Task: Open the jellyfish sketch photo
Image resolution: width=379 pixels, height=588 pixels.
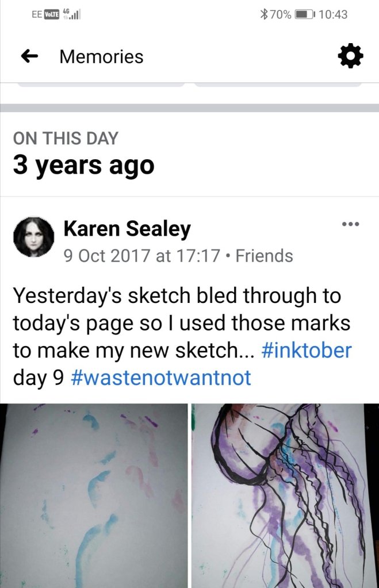Action: (x=285, y=495)
